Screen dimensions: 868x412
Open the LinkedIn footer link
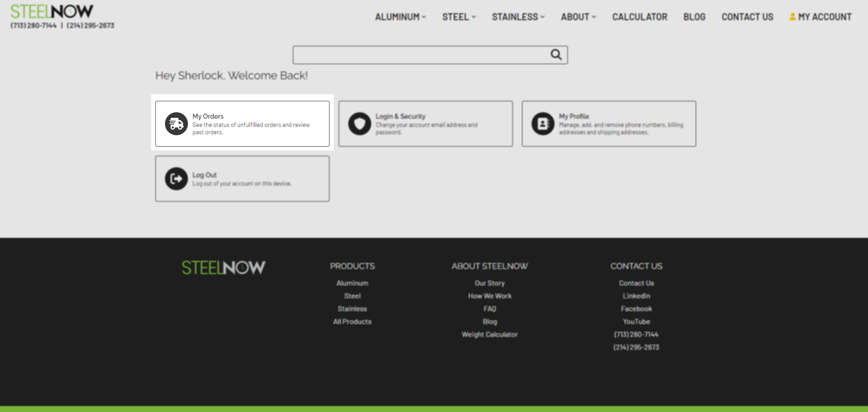point(637,296)
